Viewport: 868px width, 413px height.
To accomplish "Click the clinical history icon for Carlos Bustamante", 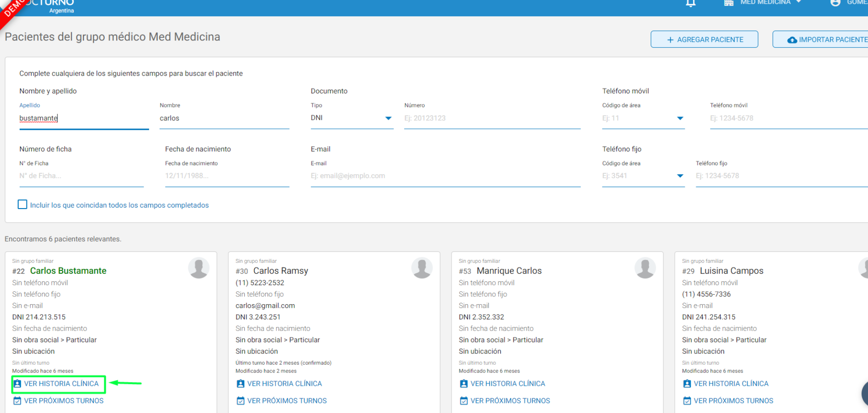I will (17, 384).
